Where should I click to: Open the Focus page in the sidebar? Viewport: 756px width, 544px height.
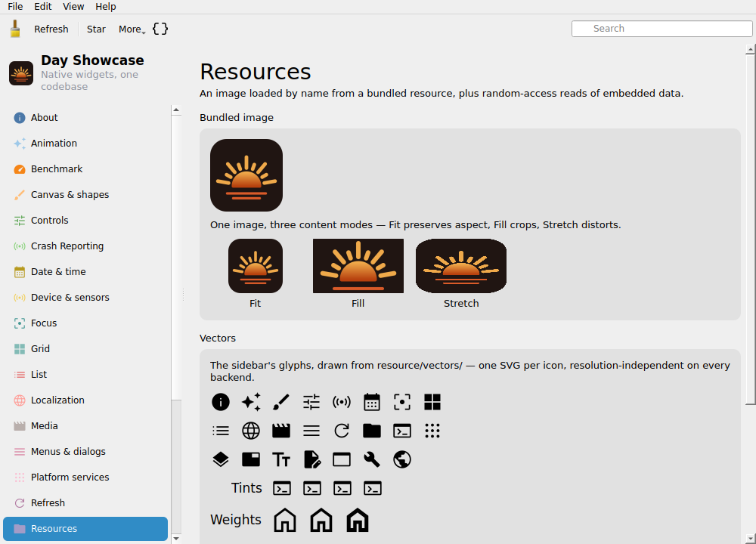(x=86, y=323)
